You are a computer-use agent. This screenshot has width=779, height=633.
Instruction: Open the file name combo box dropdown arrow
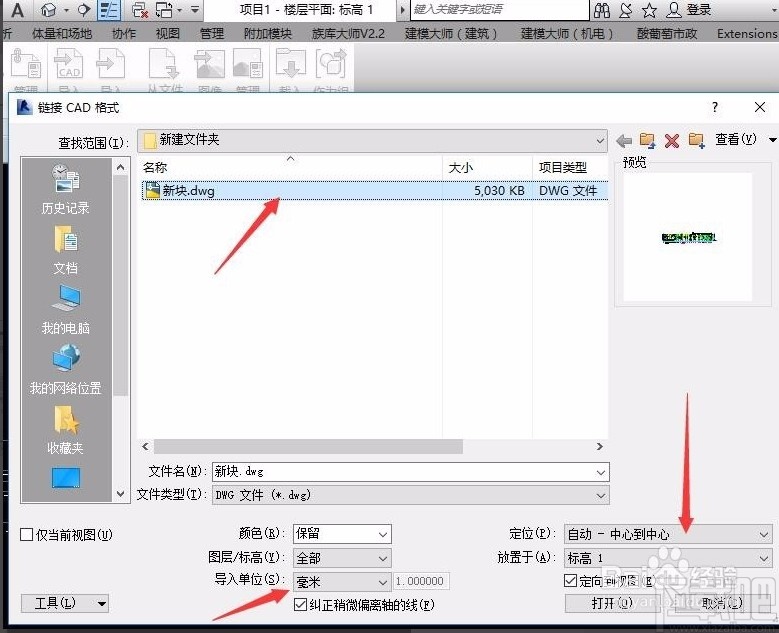601,472
